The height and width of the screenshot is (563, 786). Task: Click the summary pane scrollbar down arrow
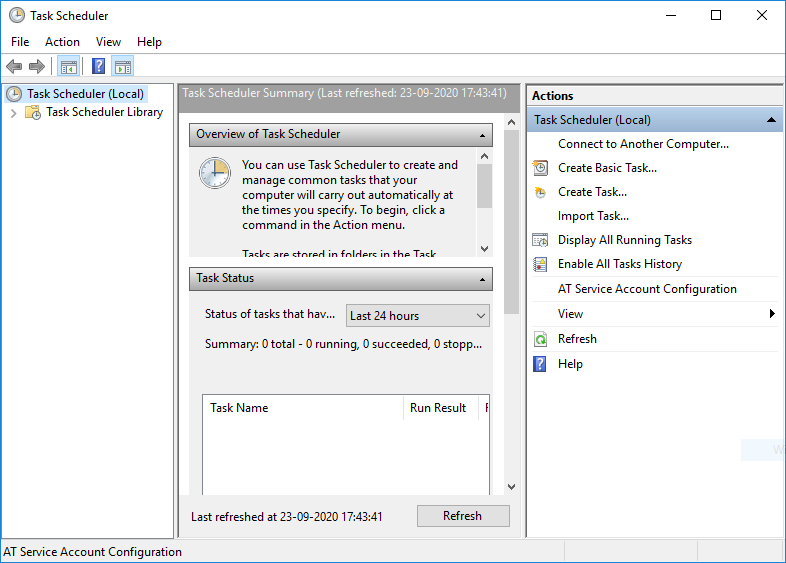tap(511, 487)
